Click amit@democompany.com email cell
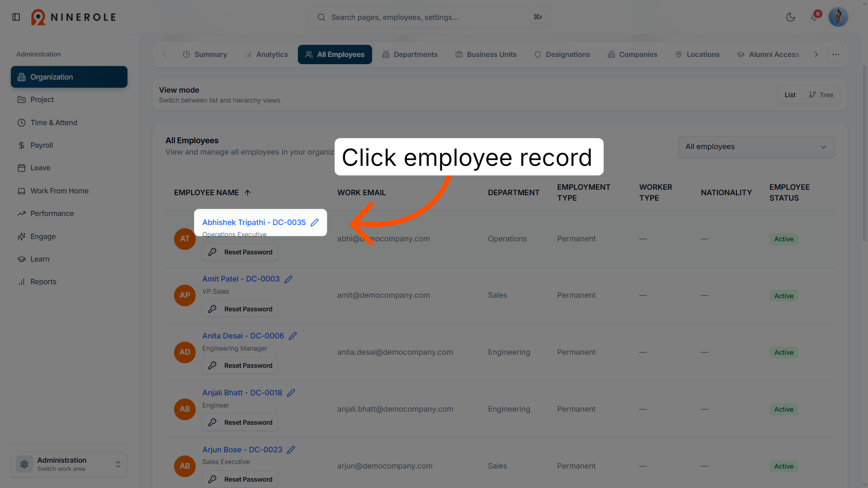This screenshot has width=868, height=488. (x=383, y=295)
